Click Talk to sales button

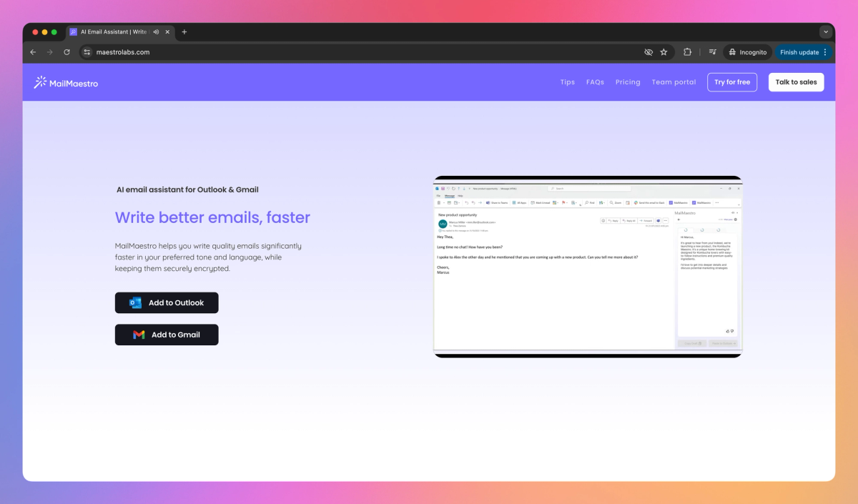coord(796,82)
